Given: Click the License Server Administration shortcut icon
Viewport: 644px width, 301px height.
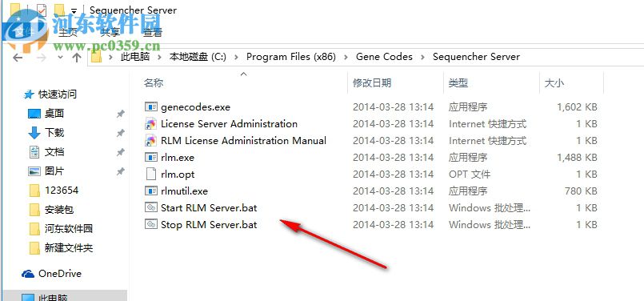Looking at the screenshot, I should (151, 124).
